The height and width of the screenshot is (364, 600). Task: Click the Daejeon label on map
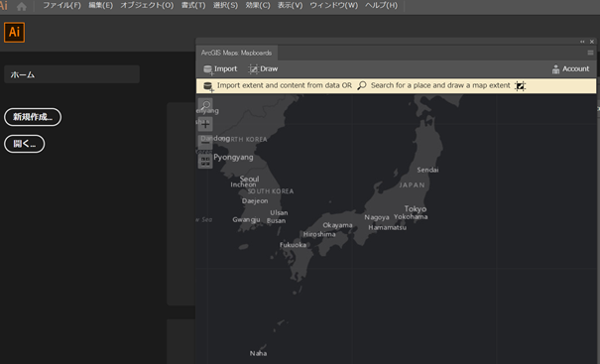click(255, 201)
